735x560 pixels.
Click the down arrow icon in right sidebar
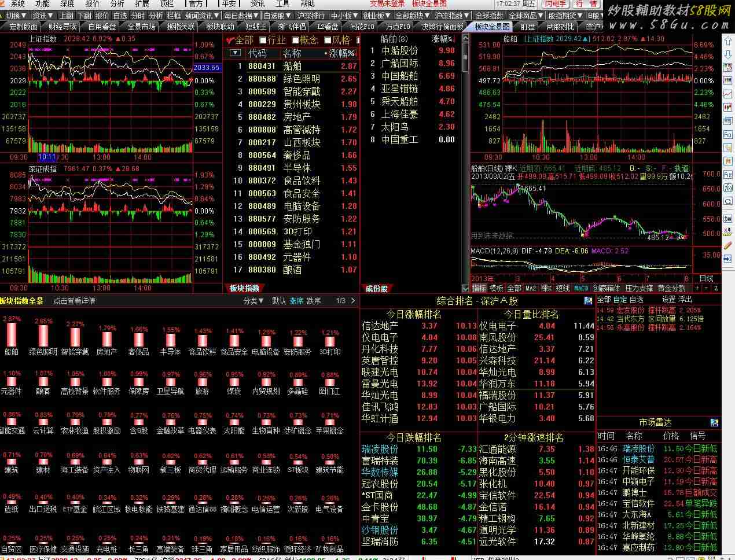point(728,55)
